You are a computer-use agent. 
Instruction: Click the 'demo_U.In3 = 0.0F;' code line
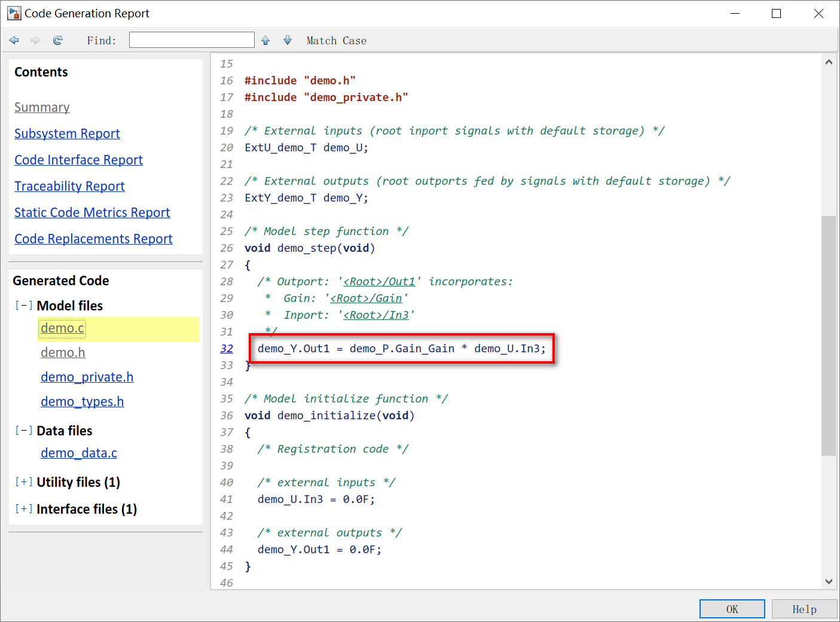[316, 499]
